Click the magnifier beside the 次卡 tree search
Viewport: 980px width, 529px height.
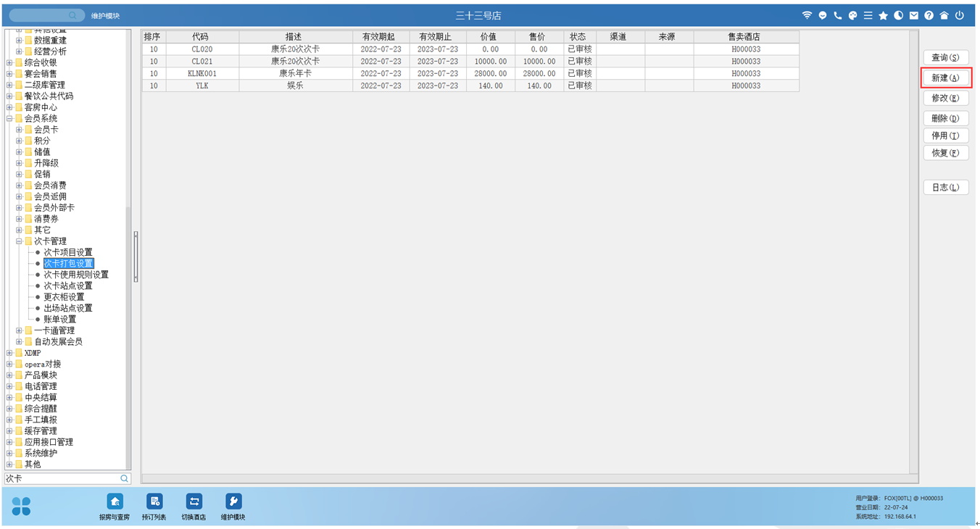pos(124,478)
